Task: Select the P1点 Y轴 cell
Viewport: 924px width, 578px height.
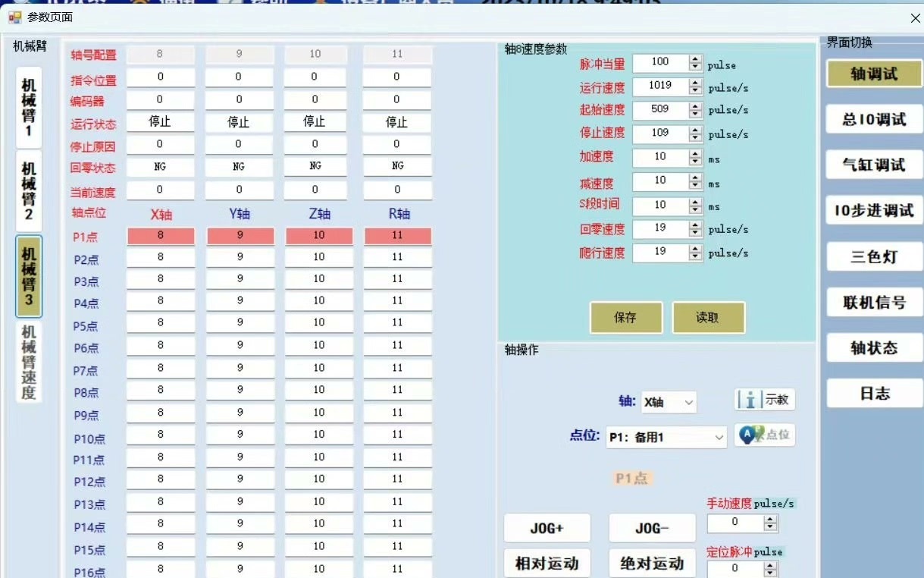Action: [240, 236]
